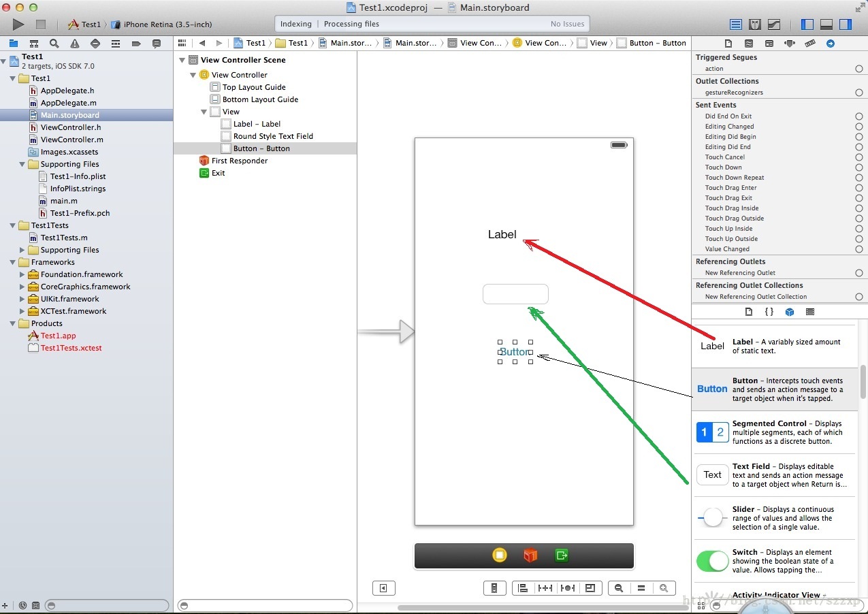Viewport: 868px width, 614px height.
Task: Expand Foundation.framework in the navigator
Action: [22, 274]
